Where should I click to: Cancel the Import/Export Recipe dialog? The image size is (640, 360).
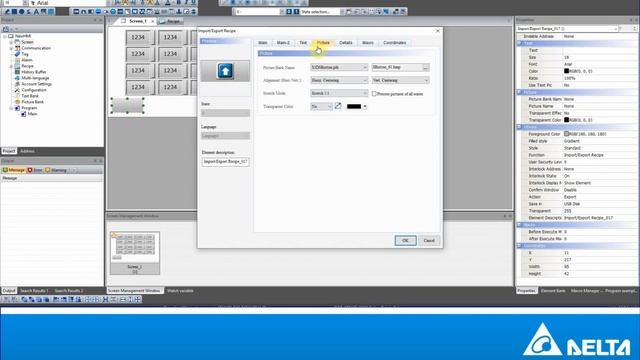pyautogui.click(x=429, y=240)
